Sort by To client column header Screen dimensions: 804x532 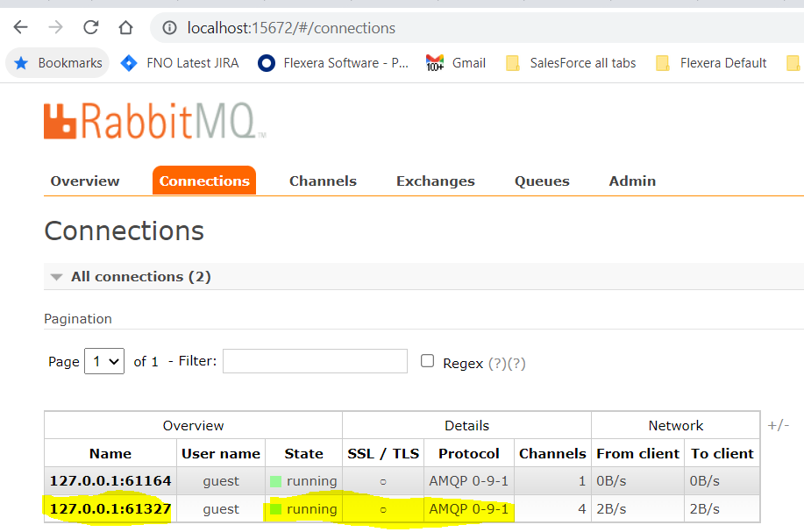click(x=722, y=454)
